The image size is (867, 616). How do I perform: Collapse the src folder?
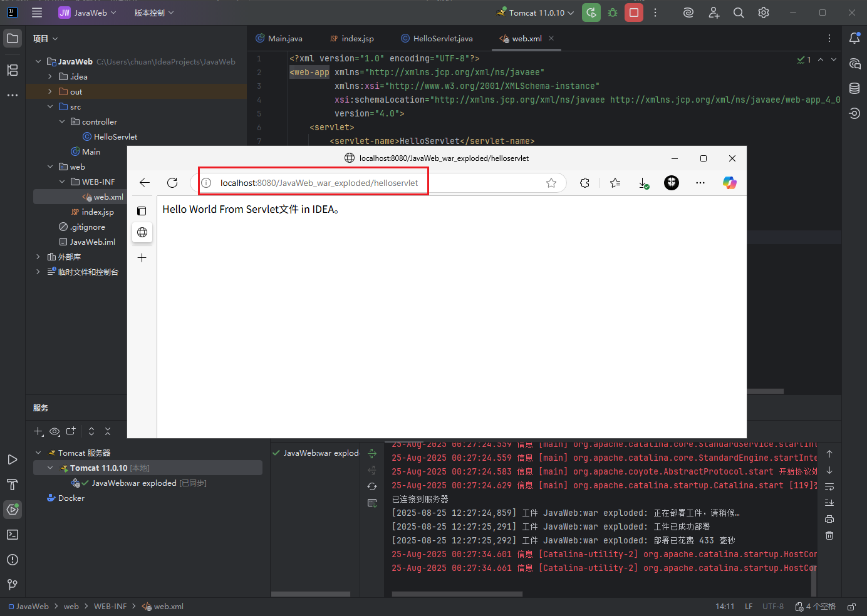pos(50,106)
